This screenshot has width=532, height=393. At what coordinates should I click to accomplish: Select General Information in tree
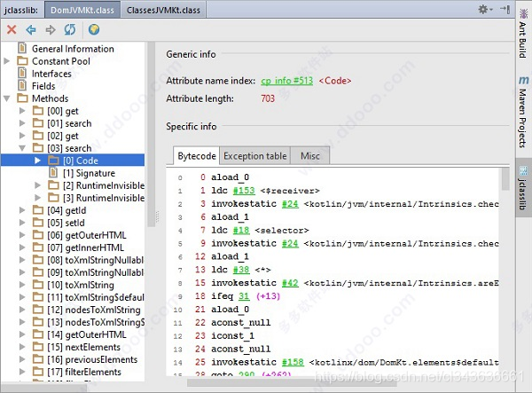coord(73,49)
